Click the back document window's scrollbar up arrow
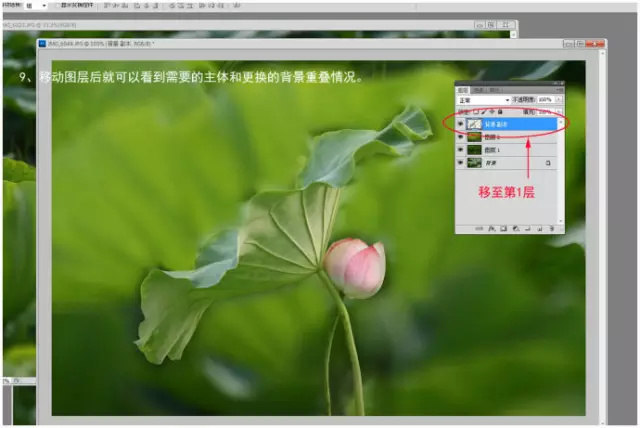Screen dimensions: 640x428 click(x=513, y=34)
